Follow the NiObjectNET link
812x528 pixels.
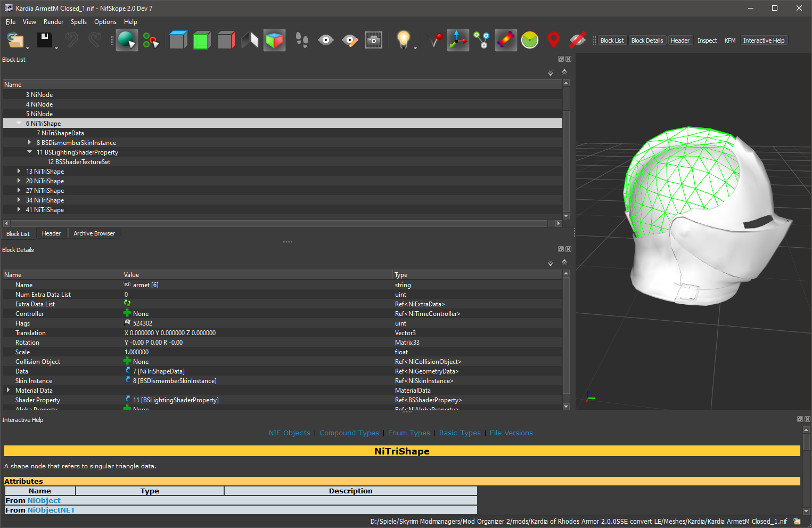click(51, 510)
